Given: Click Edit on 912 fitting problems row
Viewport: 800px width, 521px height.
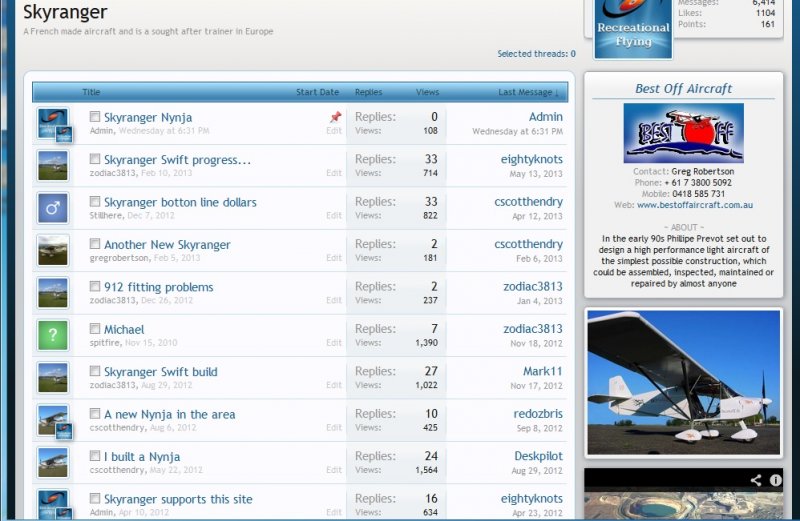Looking at the screenshot, I should [x=334, y=300].
